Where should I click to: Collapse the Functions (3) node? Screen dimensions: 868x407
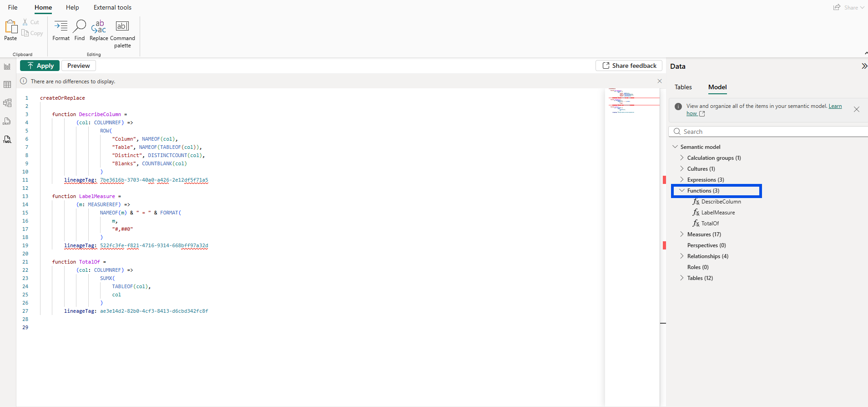coord(682,190)
